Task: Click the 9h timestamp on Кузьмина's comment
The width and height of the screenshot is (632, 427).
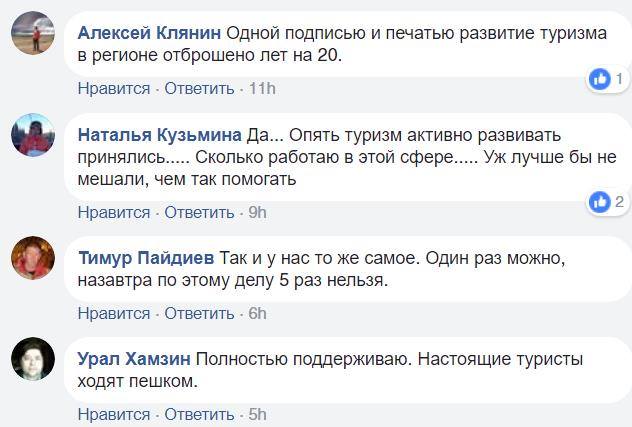Action: (x=257, y=212)
